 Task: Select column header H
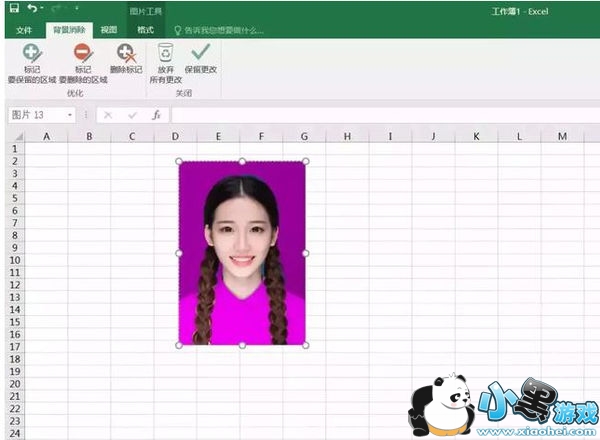346,136
